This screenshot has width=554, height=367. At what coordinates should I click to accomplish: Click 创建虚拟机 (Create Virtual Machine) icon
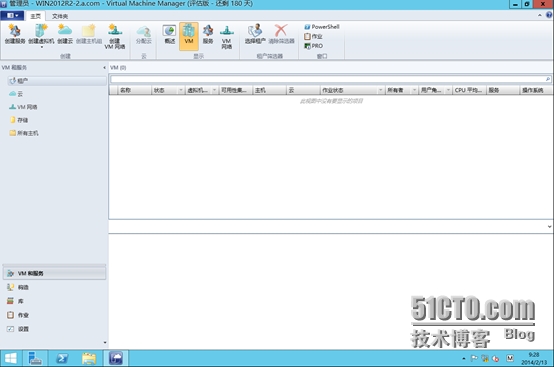(x=41, y=35)
